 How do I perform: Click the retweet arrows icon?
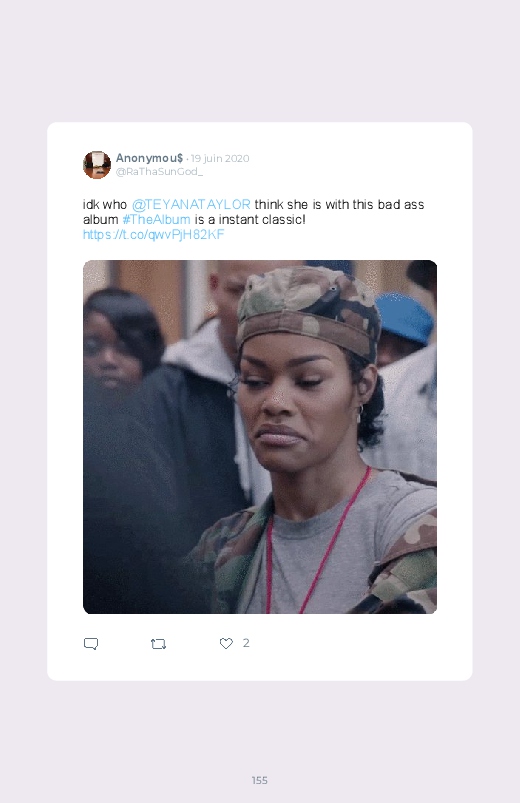pyautogui.click(x=158, y=644)
